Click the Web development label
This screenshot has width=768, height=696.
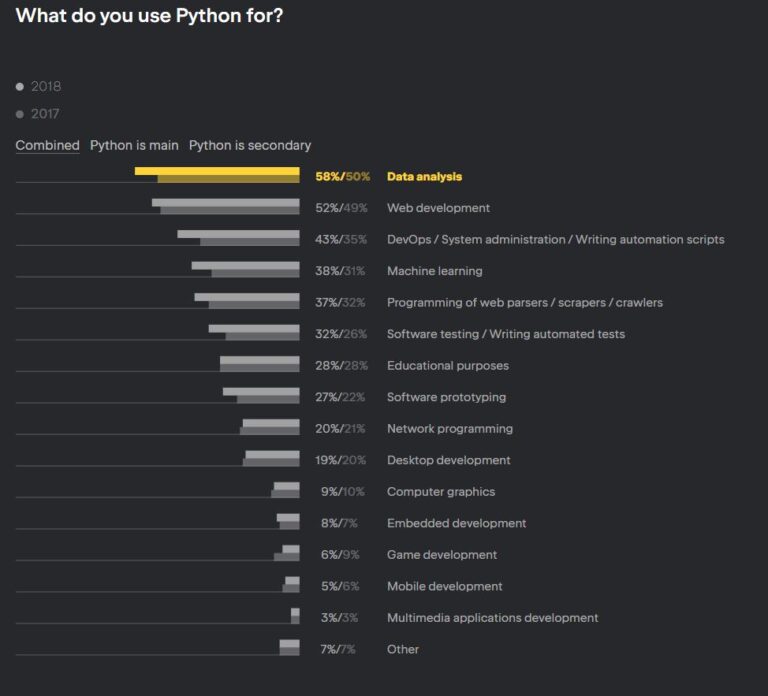tap(438, 208)
